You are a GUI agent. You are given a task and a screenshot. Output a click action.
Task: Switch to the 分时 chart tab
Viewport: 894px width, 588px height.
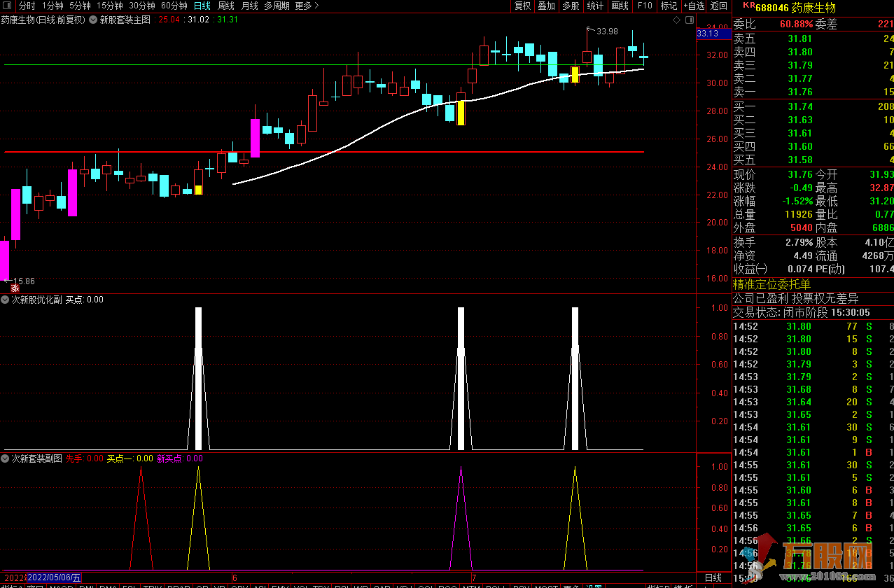point(27,6)
